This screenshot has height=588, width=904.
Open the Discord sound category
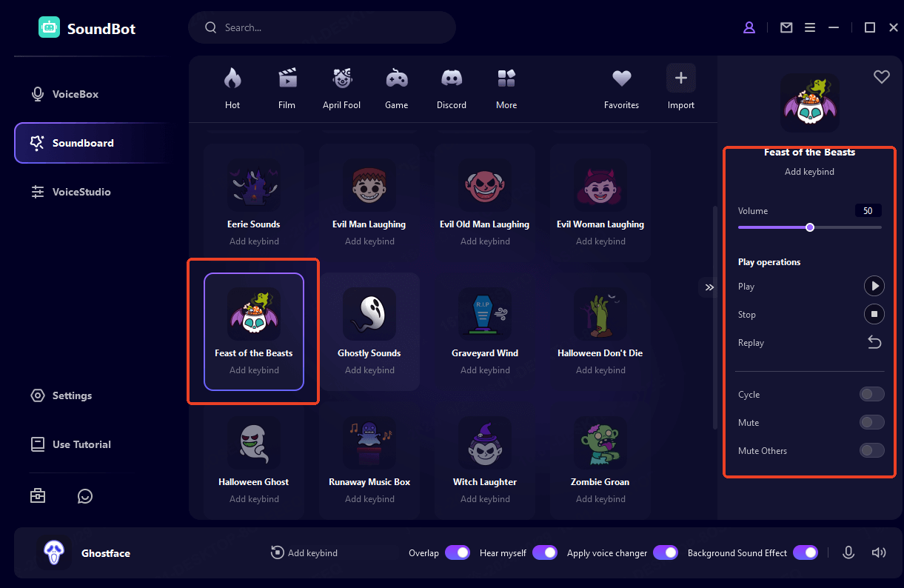point(451,87)
